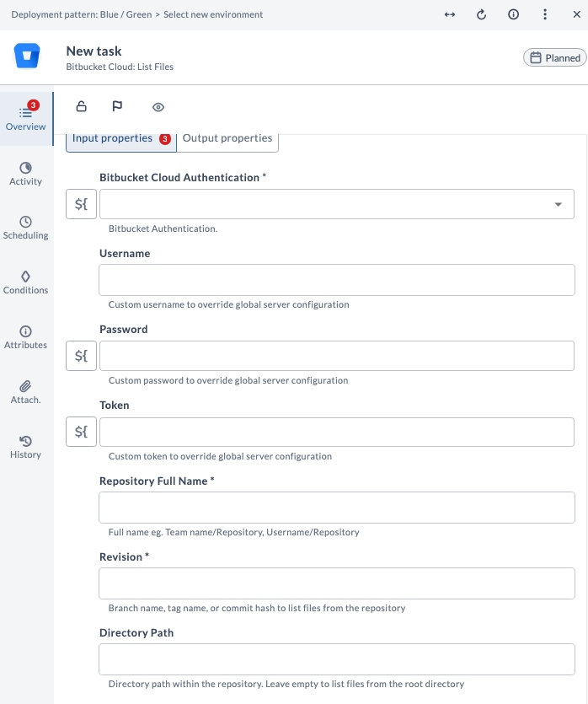The width and height of the screenshot is (588, 704).
Task: Toggle variable mode for Password field
Action: [x=82, y=356]
